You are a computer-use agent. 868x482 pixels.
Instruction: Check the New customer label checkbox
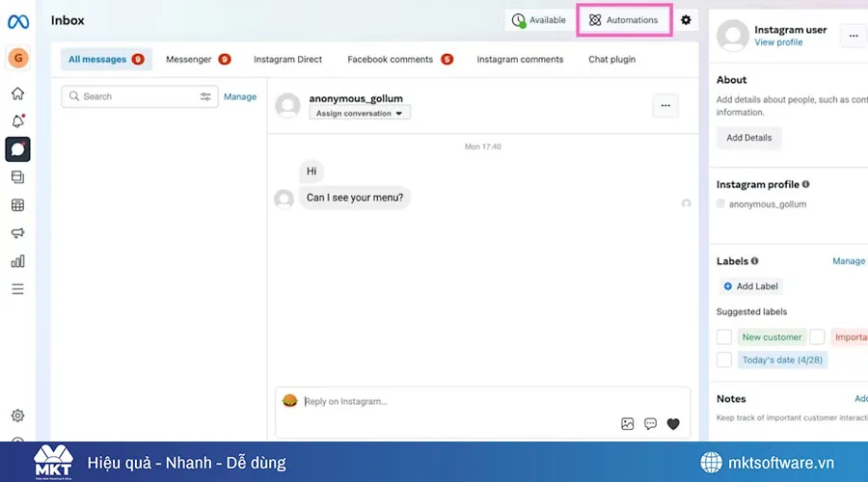pyautogui.click(x=724, y=336)
